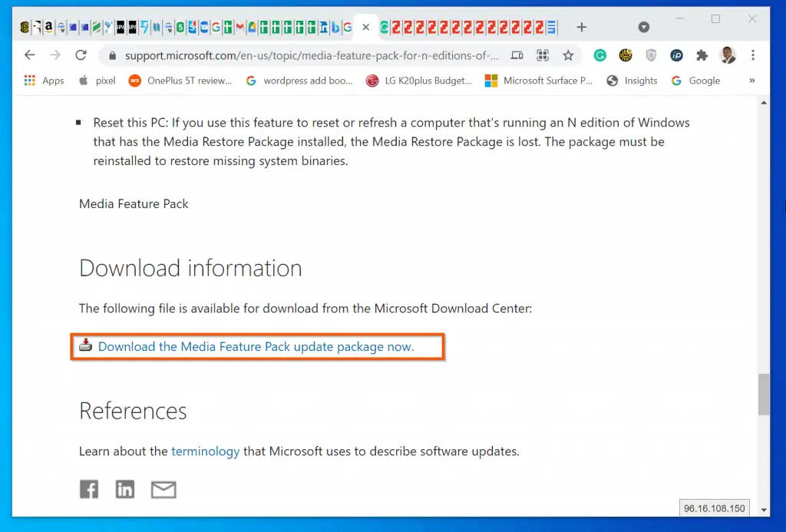
Task: Click the browser forward arrow
Action: 55,55
